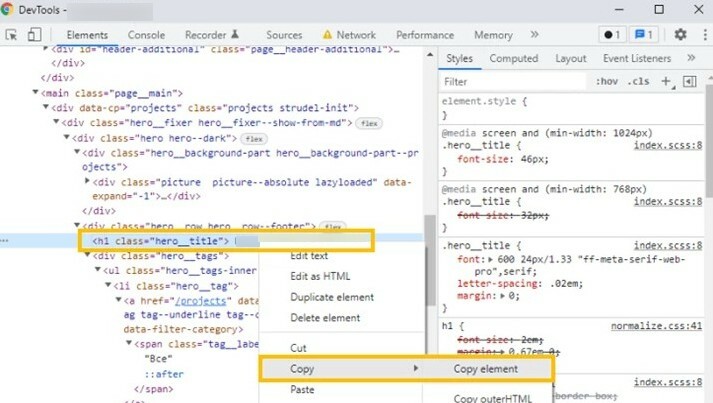Click the blue issues counter badge
The width and height of the screenshot is (713, 403).
click(x=644, y=35)
